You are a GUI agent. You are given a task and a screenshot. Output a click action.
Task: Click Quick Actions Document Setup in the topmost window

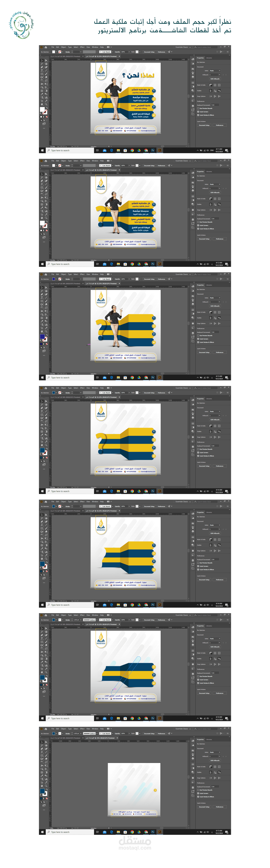coord(204,125)
